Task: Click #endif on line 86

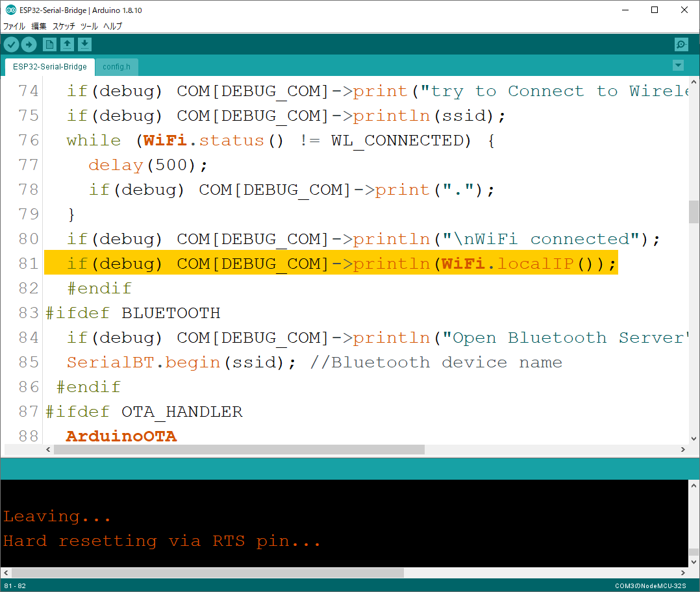Action: click(89, 388)
